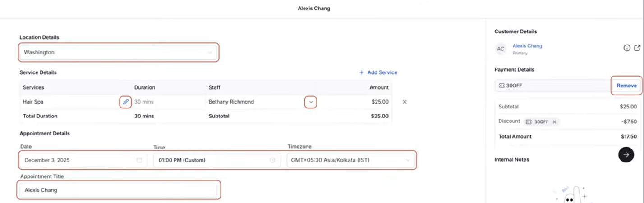Click the AC customer avatar
The image size is (644, 203).
501,49
